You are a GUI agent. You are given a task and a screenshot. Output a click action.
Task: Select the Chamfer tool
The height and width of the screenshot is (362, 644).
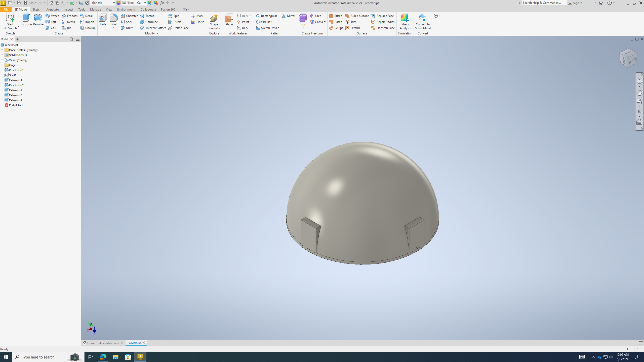129,16
